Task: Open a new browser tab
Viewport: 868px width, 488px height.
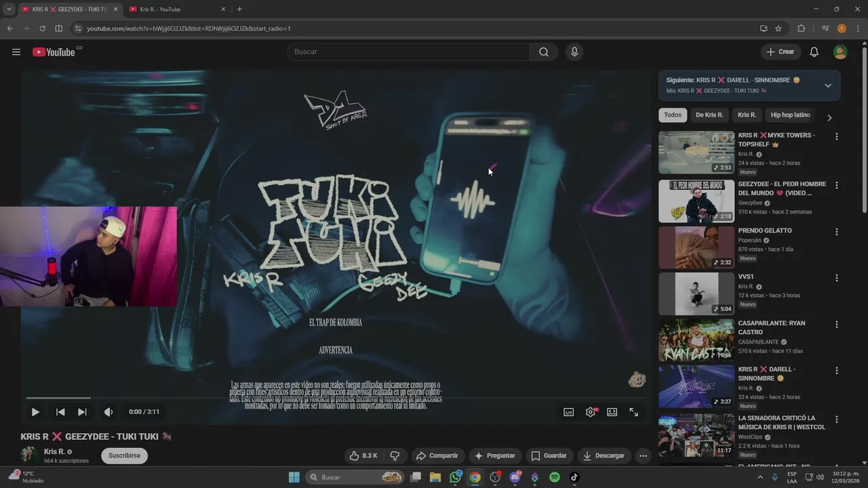Action: tap(239, 9)
